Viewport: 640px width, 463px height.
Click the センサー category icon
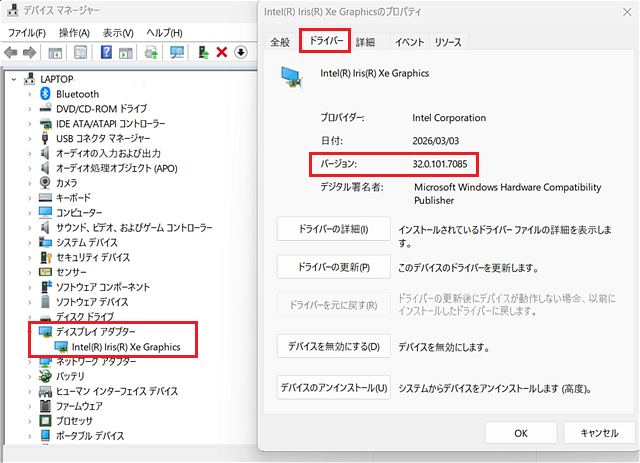click(45, 272)
